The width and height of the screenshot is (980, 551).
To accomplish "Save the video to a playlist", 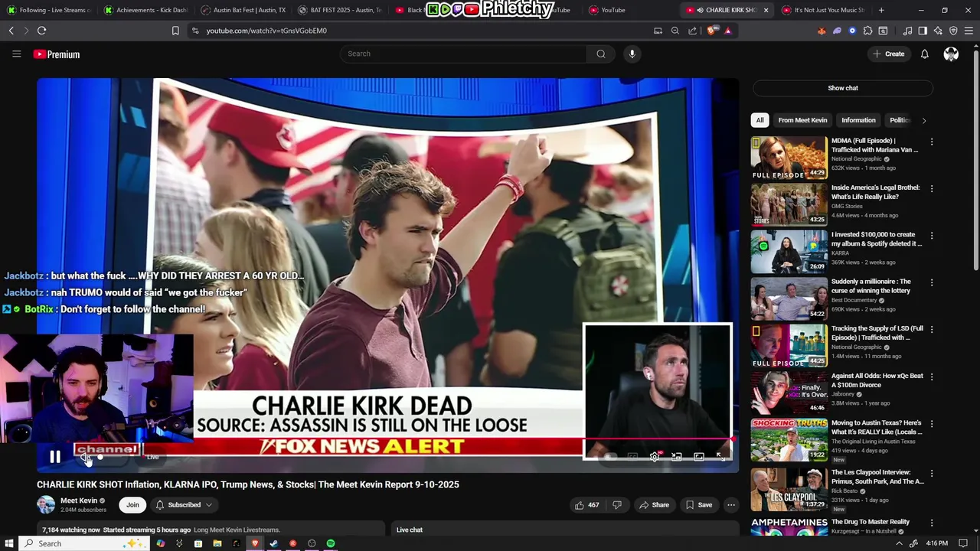I will [x=699, y=505].
